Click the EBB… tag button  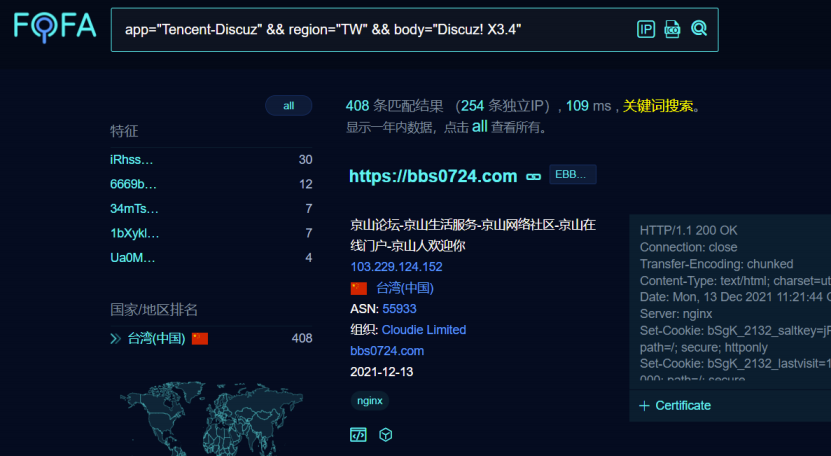pos(572,174)
